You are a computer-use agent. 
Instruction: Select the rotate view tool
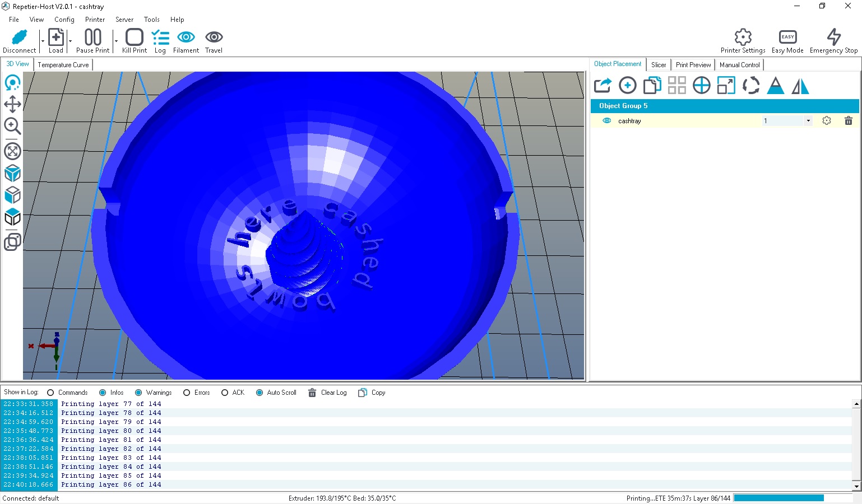pyautogui.click(x=12, y=83)
